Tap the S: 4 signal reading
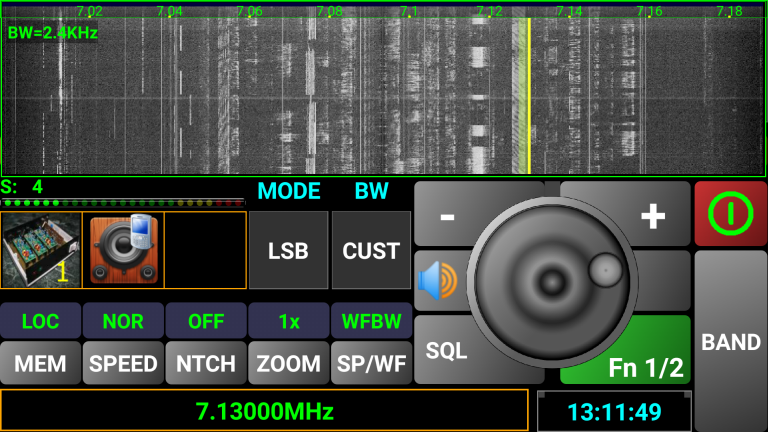 click(x=22, y=187)
